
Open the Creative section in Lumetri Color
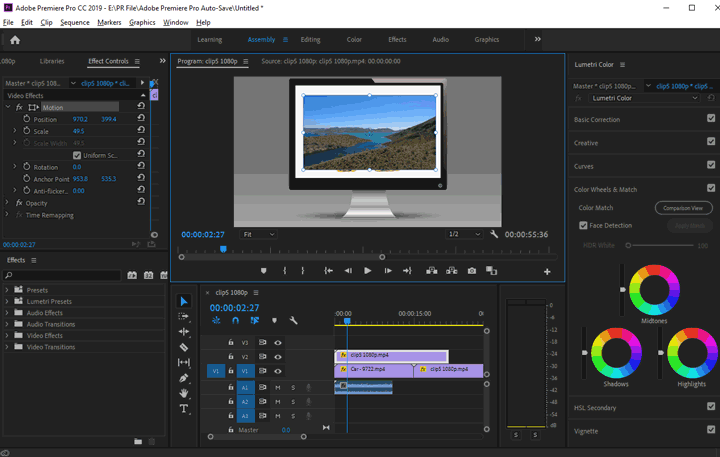(586, 143)
